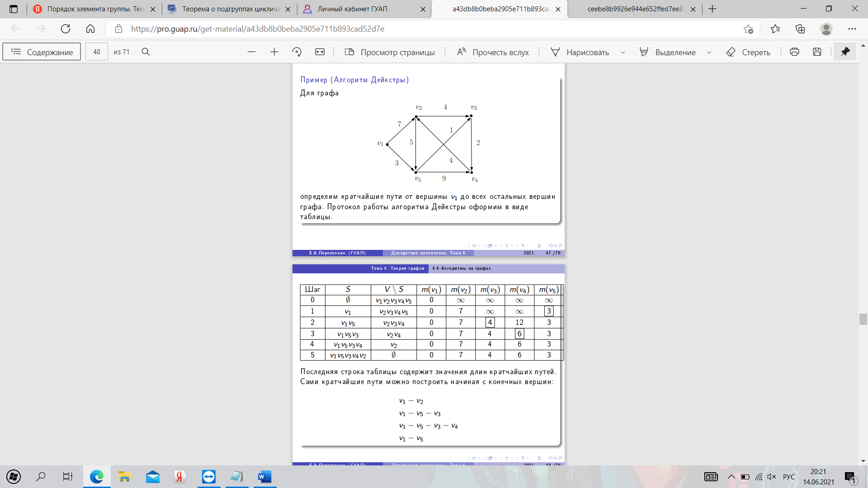Screen dimensions: 868x488
Task: View site security information lock
Action: tap(118, 29)
